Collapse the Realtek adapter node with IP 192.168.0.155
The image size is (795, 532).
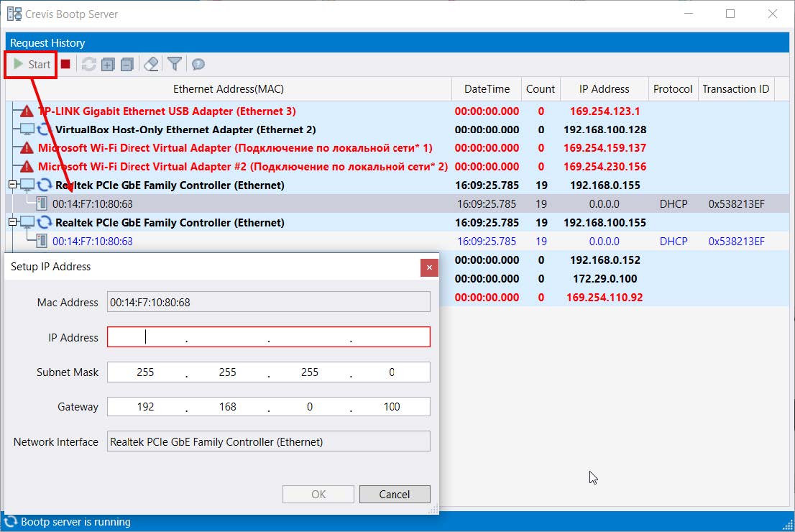[x=13, y=185]
